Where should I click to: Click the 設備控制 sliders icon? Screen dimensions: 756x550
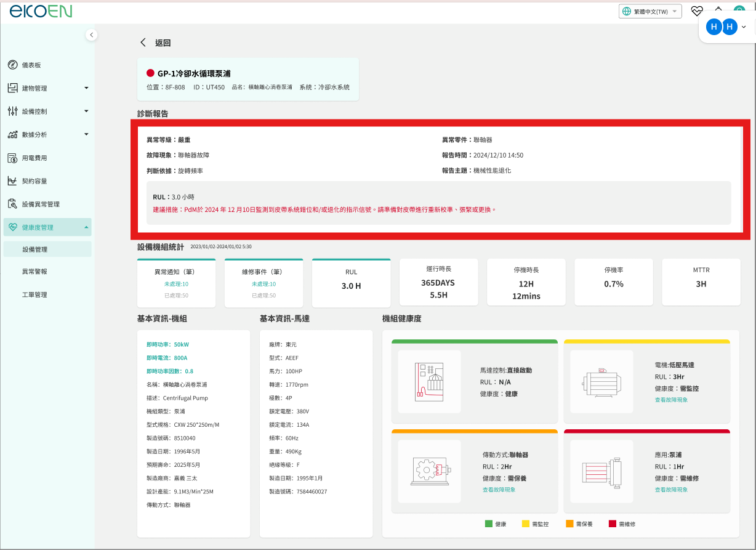click(x=12, y=111)
